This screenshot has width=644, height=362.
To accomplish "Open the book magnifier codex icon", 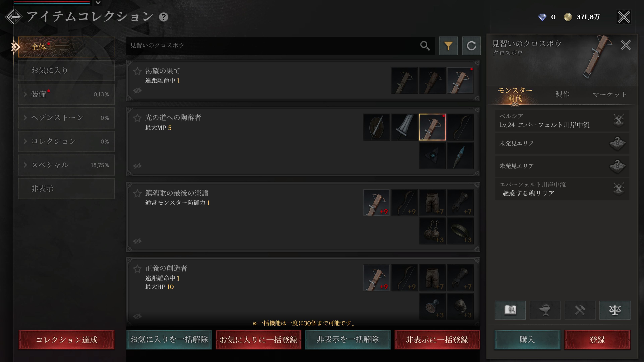I will pos(510,310).
